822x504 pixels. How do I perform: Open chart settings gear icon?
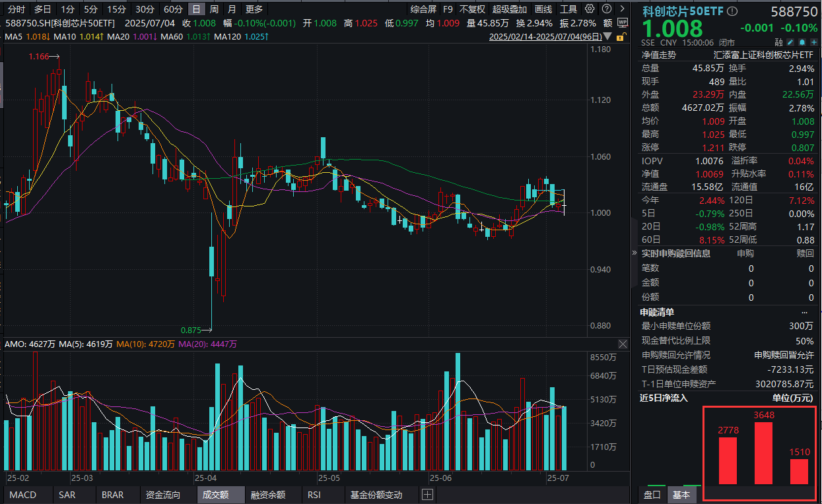pos(589,9)
